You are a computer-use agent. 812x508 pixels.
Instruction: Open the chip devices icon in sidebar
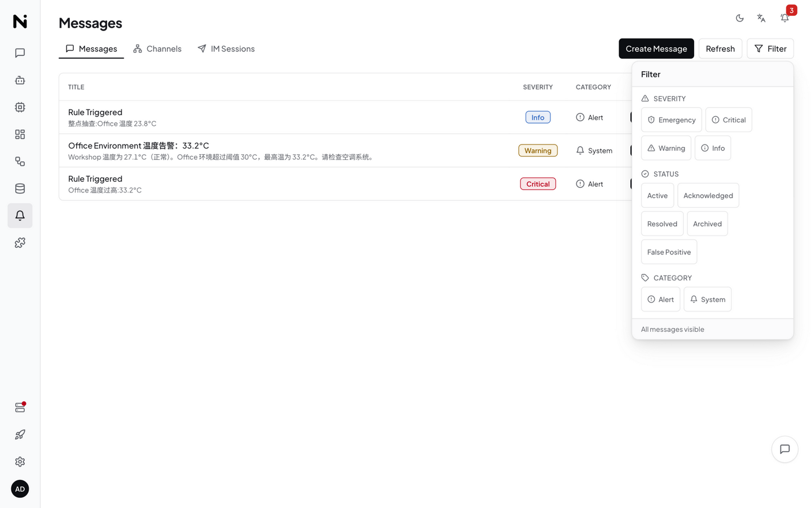(20, 107)
